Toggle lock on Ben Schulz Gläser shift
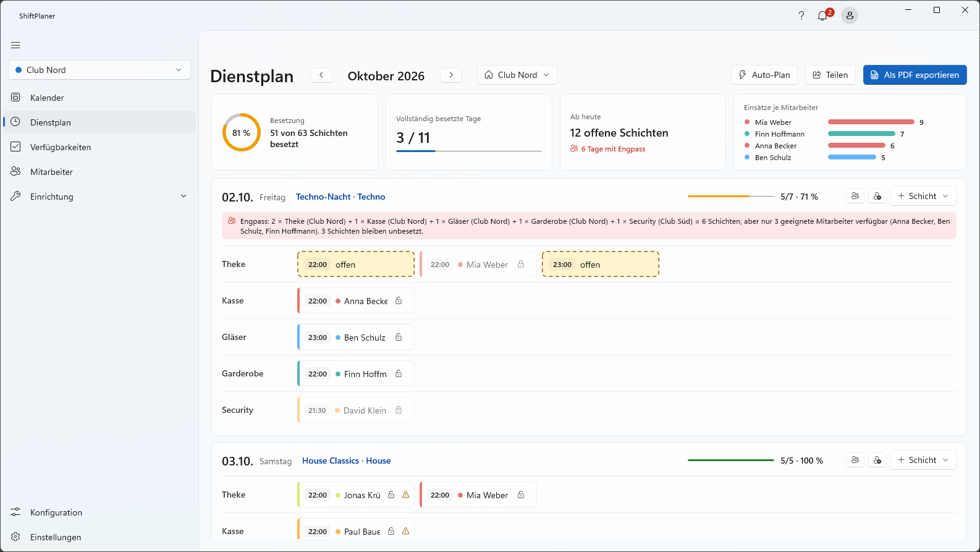The width and height of the screenshot is (980, 552). (x=399, y=337)
